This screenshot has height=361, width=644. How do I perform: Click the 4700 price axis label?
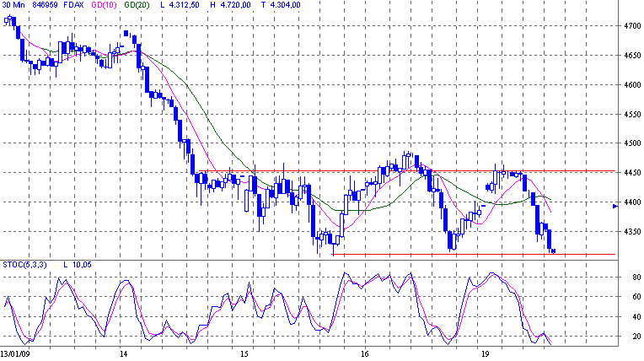coord(632,26)
